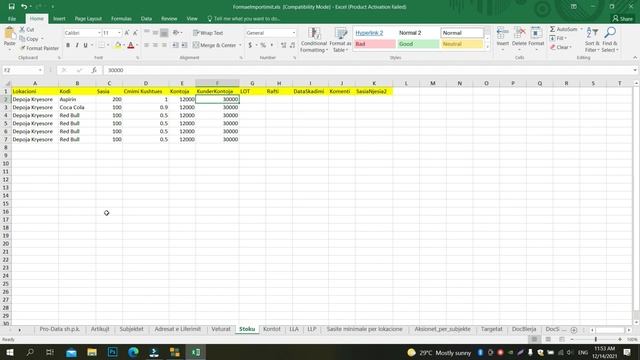Open the File menu tab
Image resolution: width=640 pixels, height=360 pixels.
12,19
